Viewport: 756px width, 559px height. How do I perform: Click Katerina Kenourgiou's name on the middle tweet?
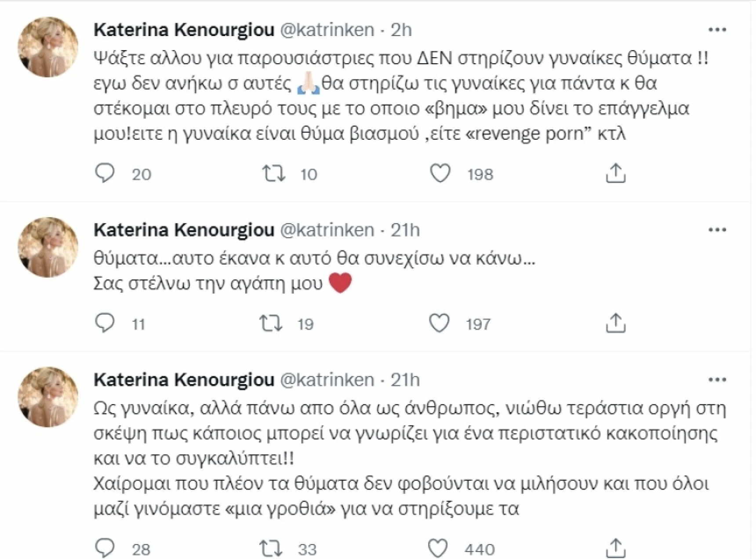pyautogui.click(x=182, y=229)
